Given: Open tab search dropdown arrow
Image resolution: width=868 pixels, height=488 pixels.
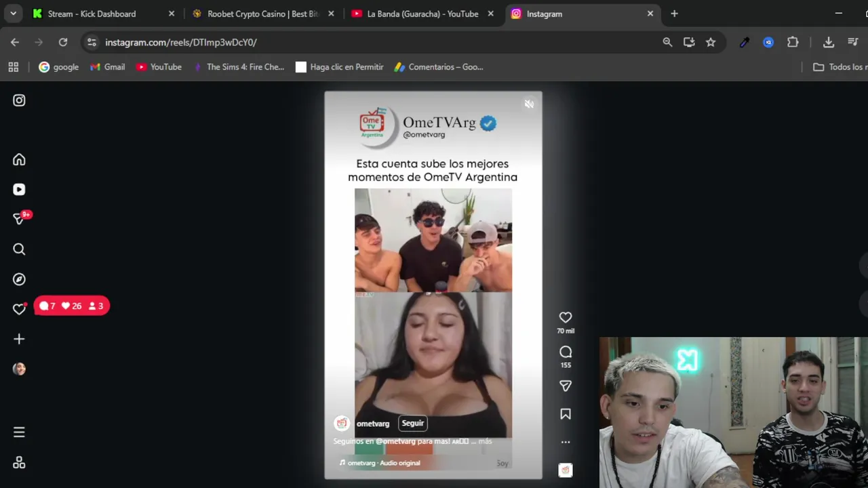Looking at the screenshot, I should (x=13, y=14).
